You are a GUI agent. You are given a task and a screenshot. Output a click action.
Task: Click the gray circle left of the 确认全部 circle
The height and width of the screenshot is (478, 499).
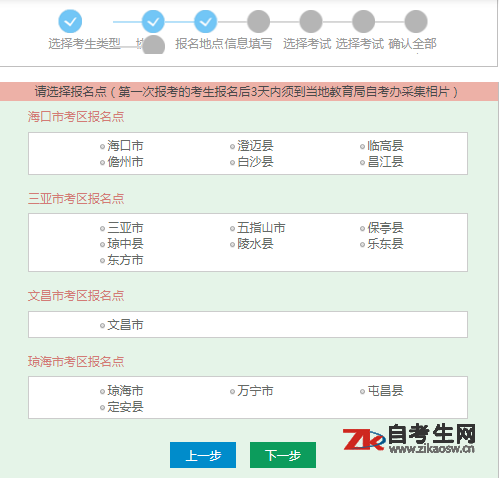tap(364, 22)
